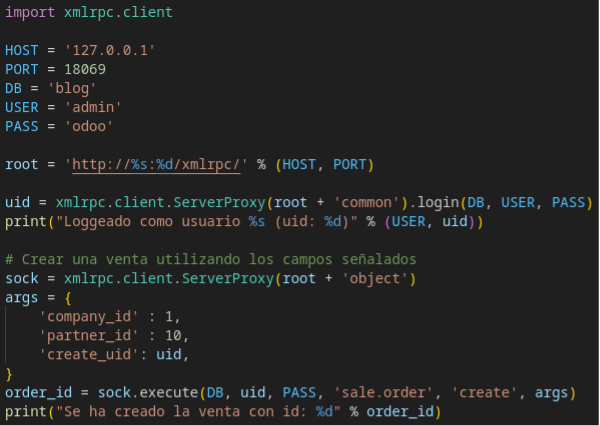Screen dimensions: 600x426
Task: Open the underlined http://%s:%d/xmlrpc/ URL
Action: click(x=156, y=165)
